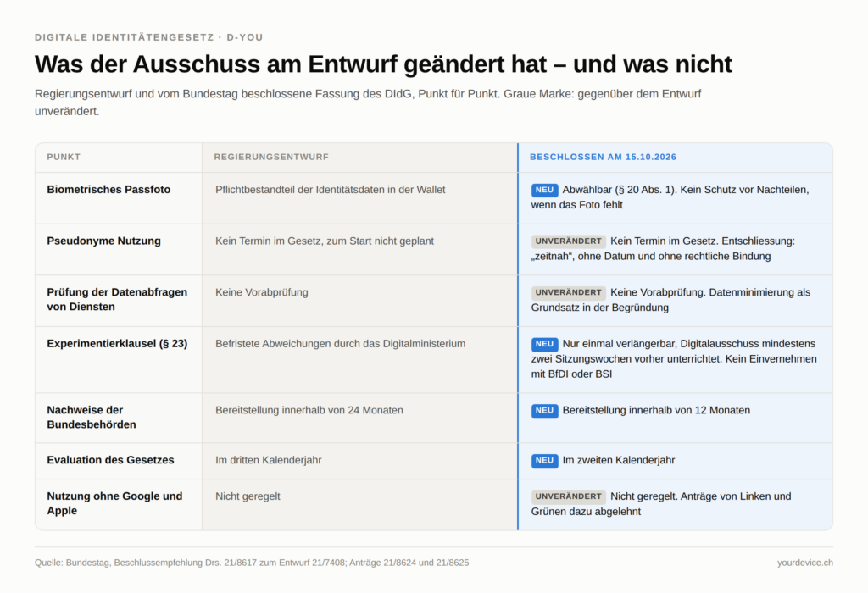Click the BESCHLOSSEN AM 15.10.2026 header
868x593 pixels.
[x=603, y=157]
